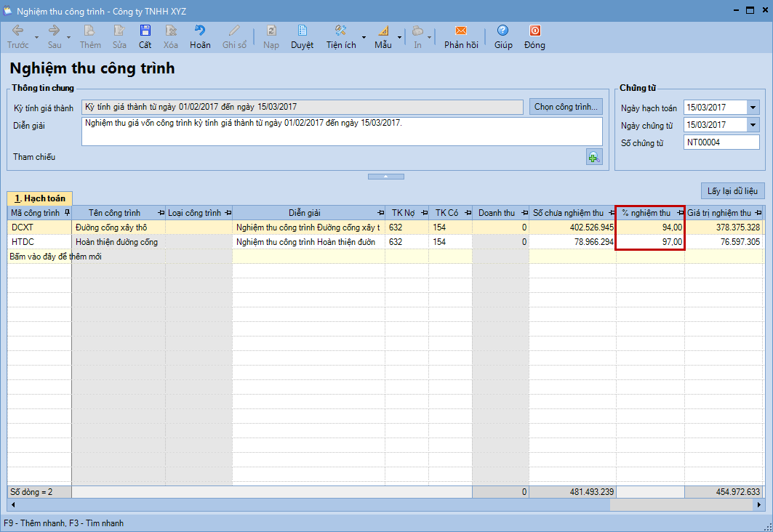Open Phản hồi feedback envelope icon
773x532 pixels.
click(x=461, y=36)
